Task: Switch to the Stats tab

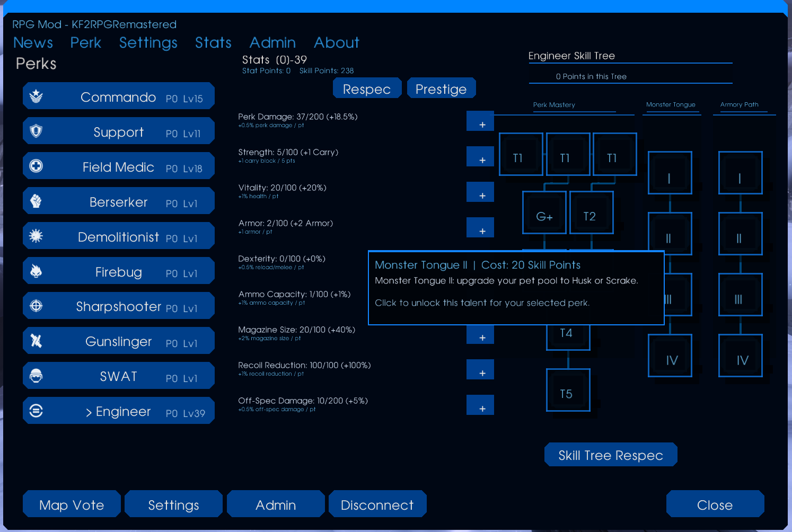Action: (x=213, y=42)
